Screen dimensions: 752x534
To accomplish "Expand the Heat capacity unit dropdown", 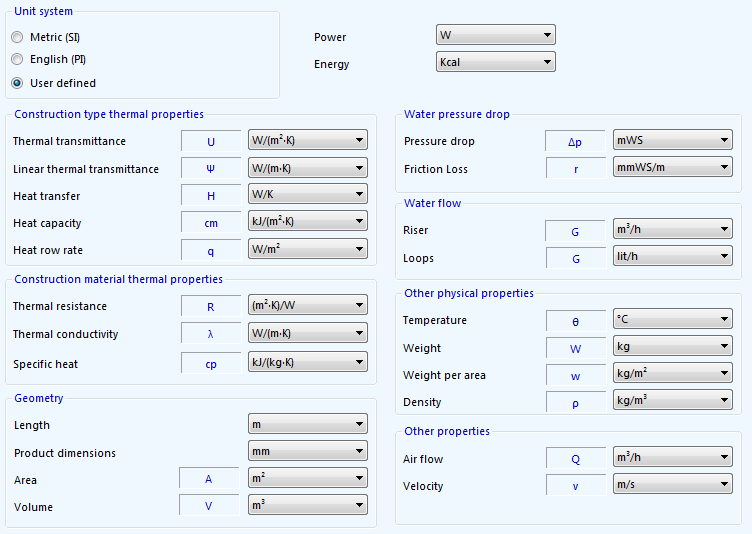I will pos(307,222).
